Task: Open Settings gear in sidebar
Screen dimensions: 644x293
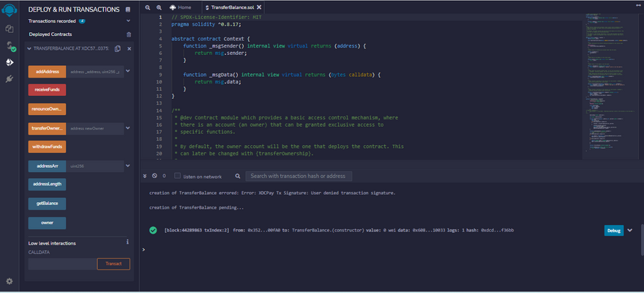Action: (10, 281)
